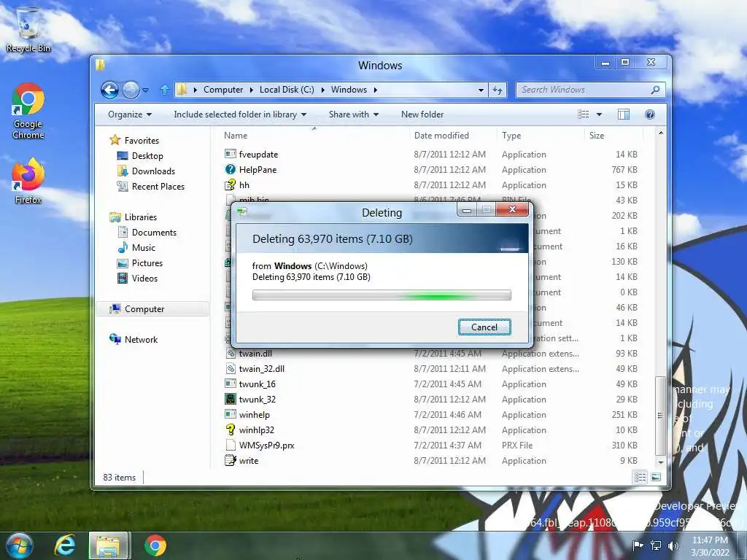
Task: Launch Google Chrome from desktop shortcut
Action: (x=28, y=111)
